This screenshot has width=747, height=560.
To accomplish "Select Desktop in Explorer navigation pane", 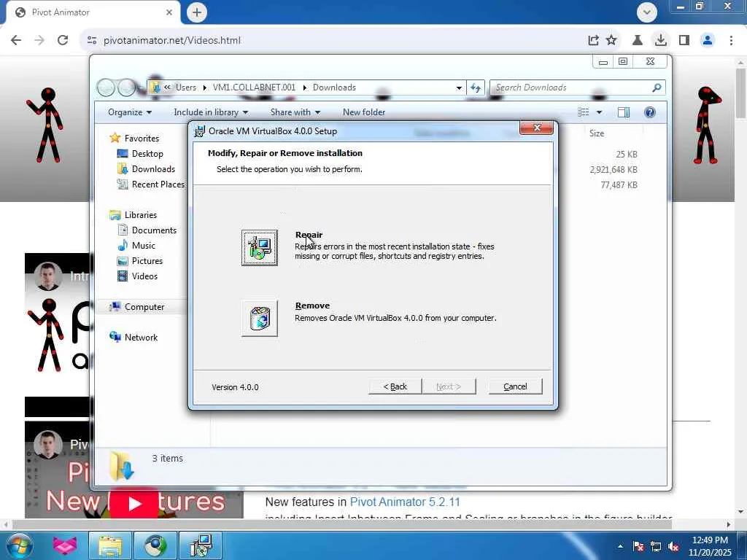I will click(x=147, y=154).
